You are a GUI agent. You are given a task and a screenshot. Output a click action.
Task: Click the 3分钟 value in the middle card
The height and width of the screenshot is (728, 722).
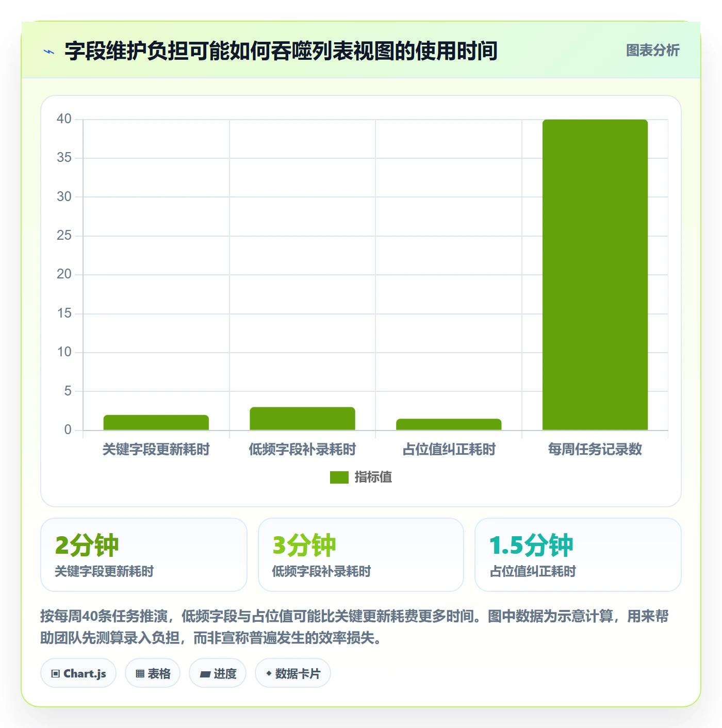pyautogui.click(x=304, y=545)
